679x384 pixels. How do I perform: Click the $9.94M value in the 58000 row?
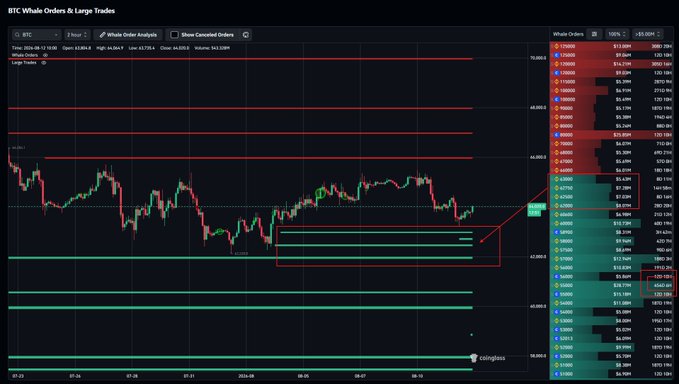point(623,241)
